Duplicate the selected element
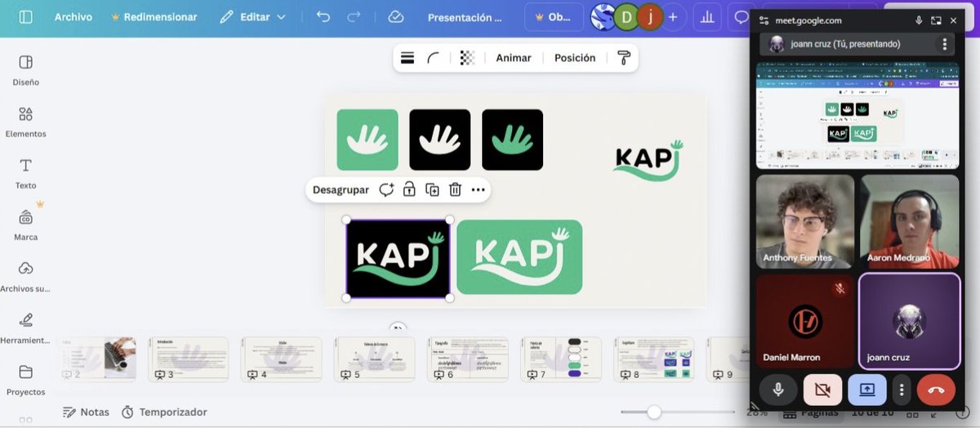980x428 pixels. click(432, 189)
